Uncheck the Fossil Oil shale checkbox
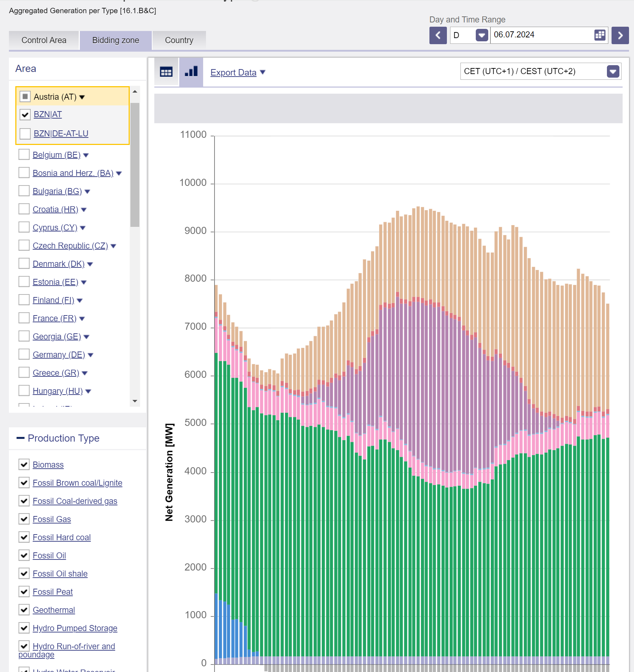634x672 pixels. [x=24, y=573]
